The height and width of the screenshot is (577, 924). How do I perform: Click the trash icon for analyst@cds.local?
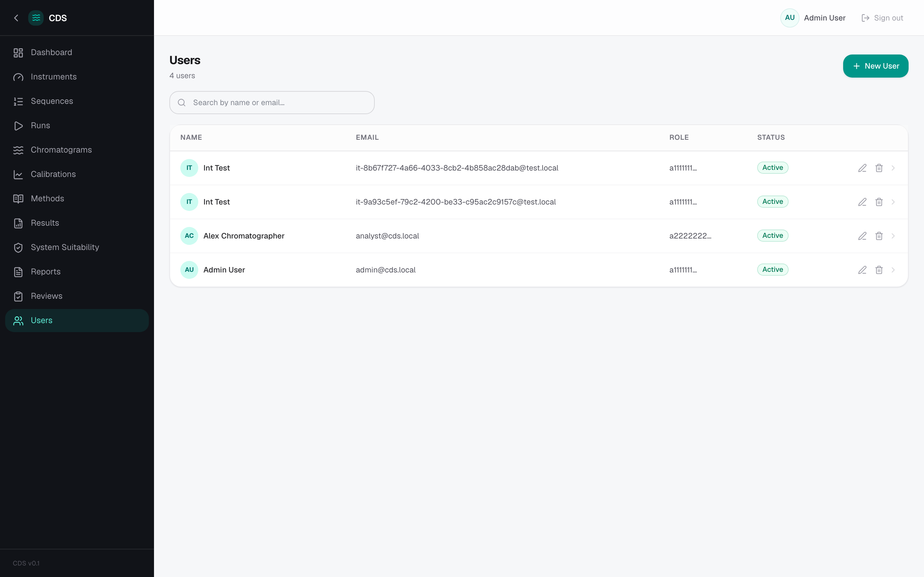point(879,236)
